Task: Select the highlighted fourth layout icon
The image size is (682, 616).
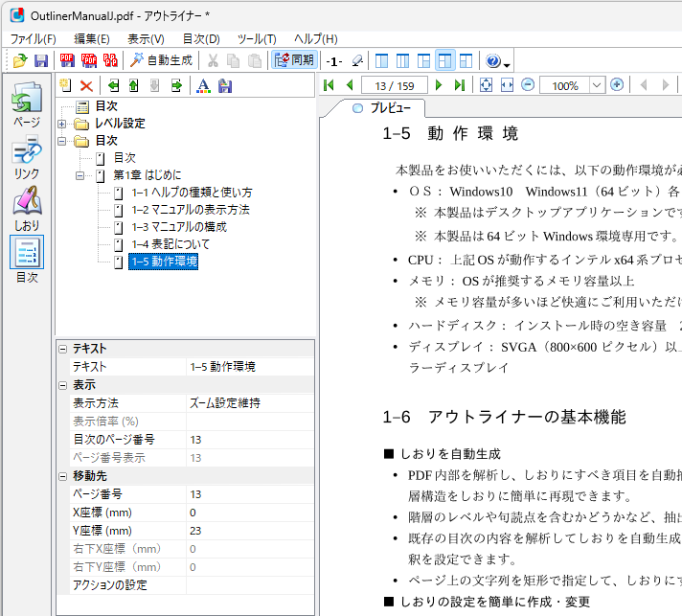Action: 445,60
